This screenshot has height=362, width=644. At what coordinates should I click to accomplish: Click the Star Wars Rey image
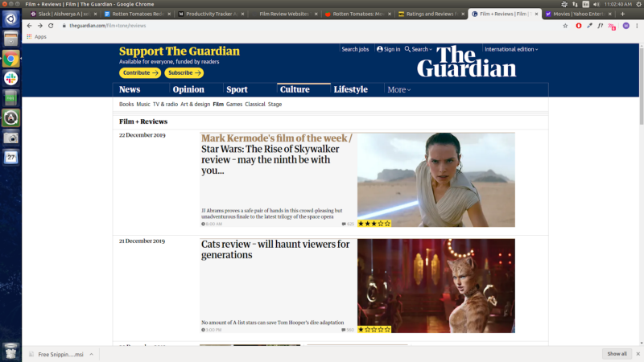436,179
